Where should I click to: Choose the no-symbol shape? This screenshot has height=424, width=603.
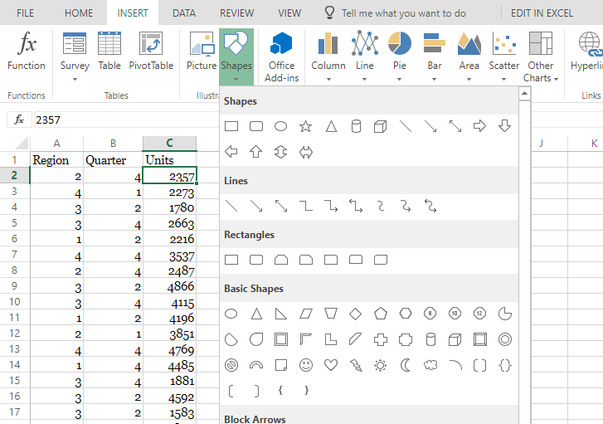(x=231, y=365)
